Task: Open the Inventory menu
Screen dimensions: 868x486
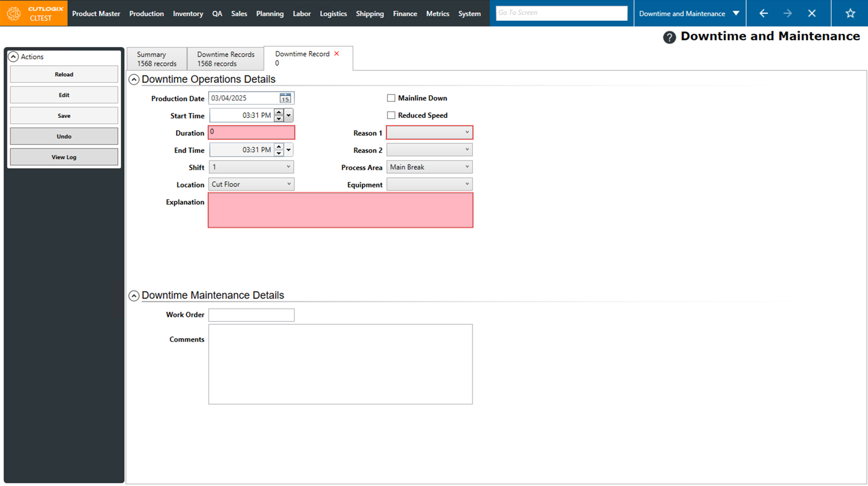Action: 188,13
